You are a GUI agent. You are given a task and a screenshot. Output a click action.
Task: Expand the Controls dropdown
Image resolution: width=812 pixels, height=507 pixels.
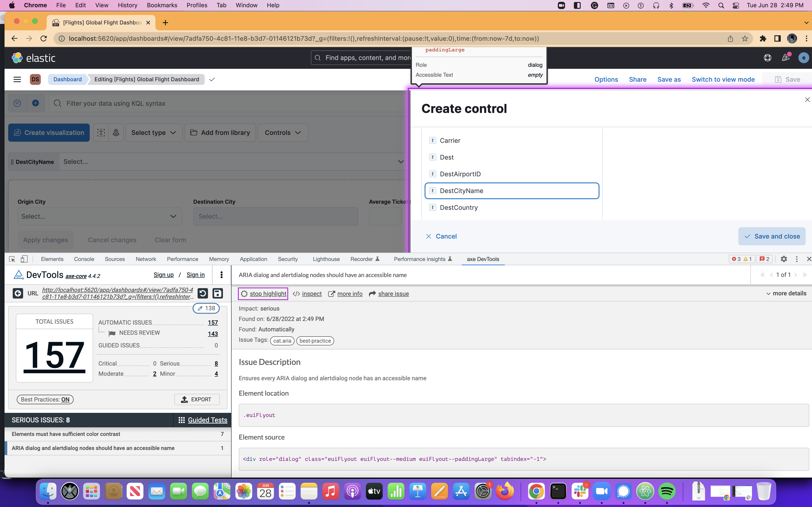pyautogui.click(x=283, y=132)
